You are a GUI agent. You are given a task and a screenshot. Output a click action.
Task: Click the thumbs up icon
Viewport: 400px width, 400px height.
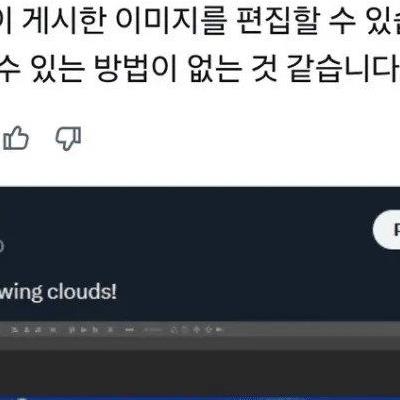(15, 138)
